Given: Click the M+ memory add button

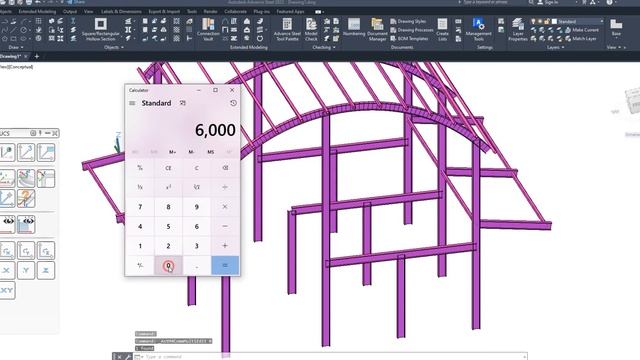Looking at the screenshot, I should point(173,152).
